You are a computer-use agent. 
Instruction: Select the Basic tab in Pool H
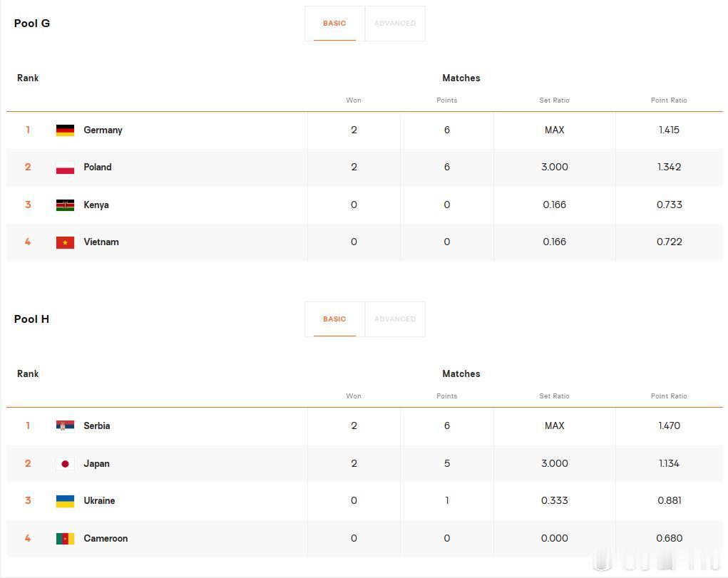pos(334,319)
